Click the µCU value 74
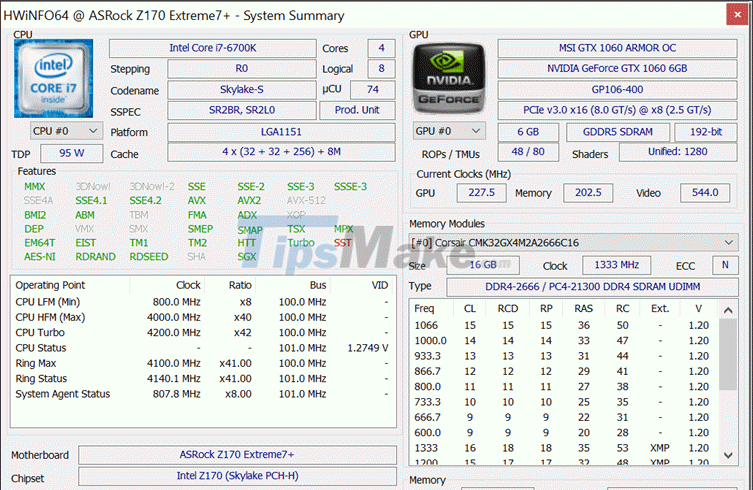 pyautogui.click(x=373, y=90)
